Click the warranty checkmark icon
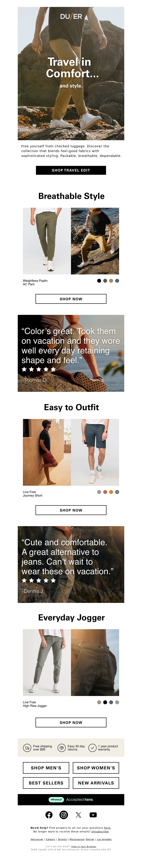 tap(92, 748)
